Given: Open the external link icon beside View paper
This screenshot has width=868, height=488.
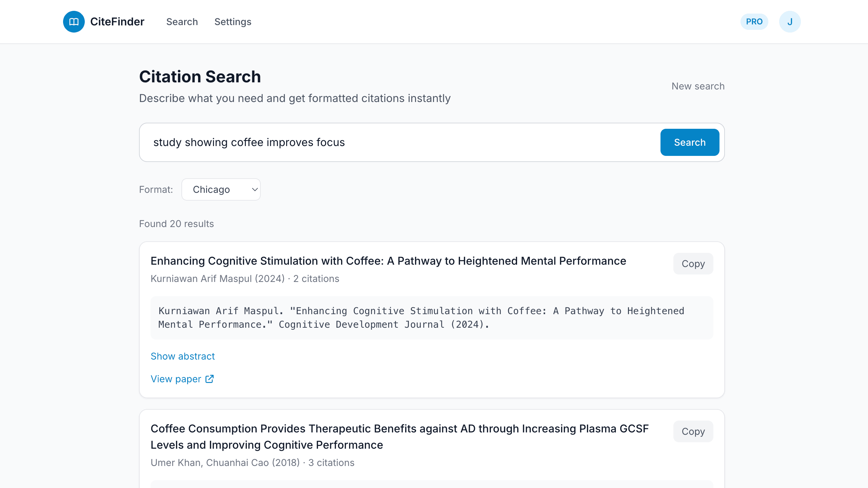Looking at the screenshot, I should point(209,379).
